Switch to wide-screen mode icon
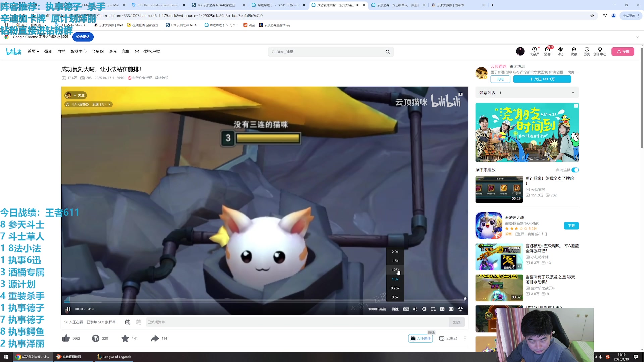Viewport: 644px width, 362px height. coord(442,309)
